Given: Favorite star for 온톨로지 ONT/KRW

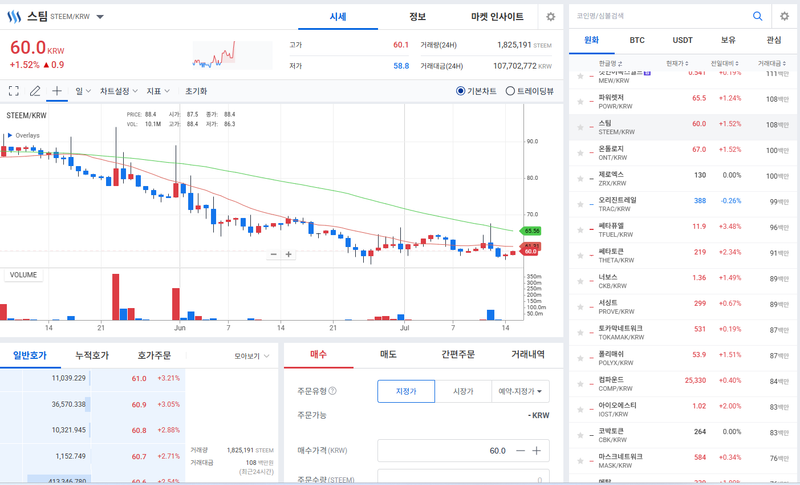Looking at the screenshot, I should [580, 153].
